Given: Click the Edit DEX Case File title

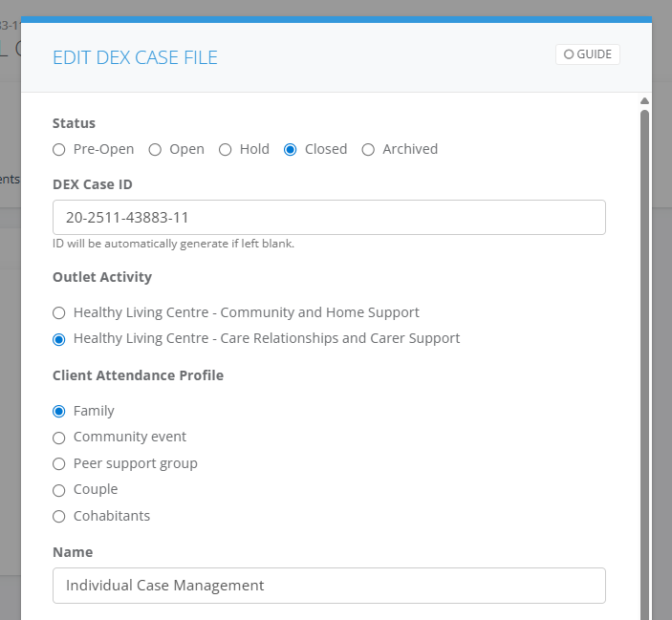Looking at the screenshot, I should (x=135, y=57).
